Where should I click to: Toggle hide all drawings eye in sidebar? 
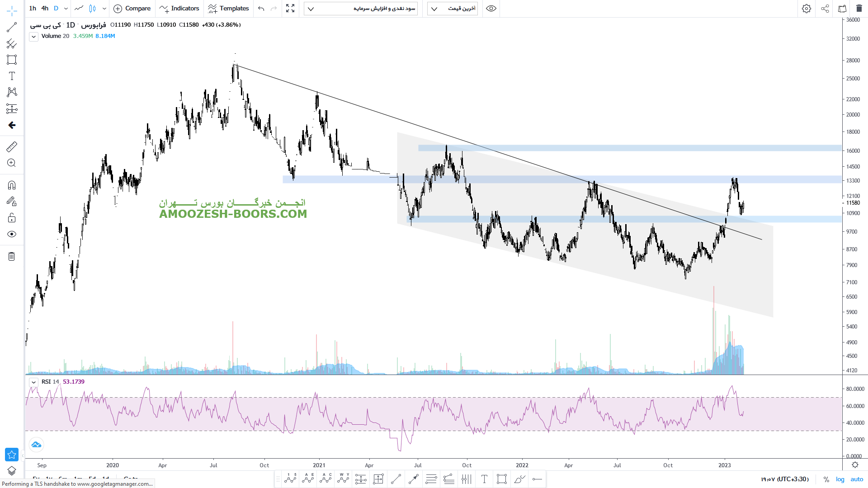(x=12, y=234)
